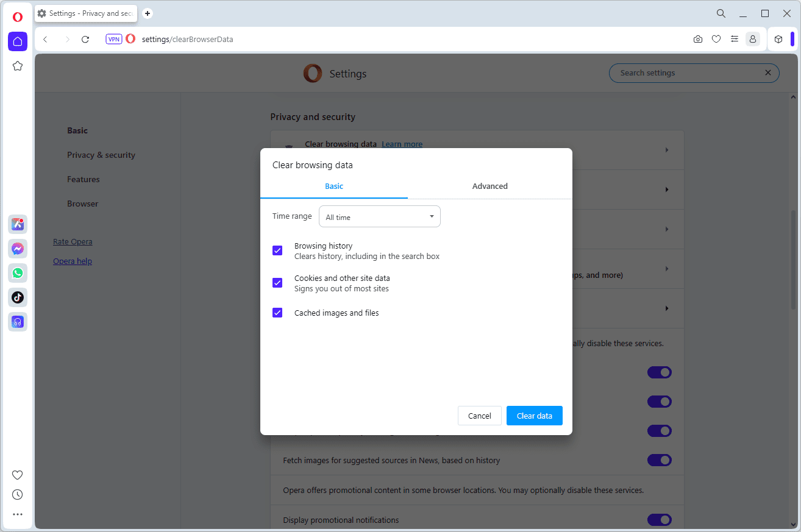Open history clock icon in sidebar
801x532 pixels.
pos(18,495)
